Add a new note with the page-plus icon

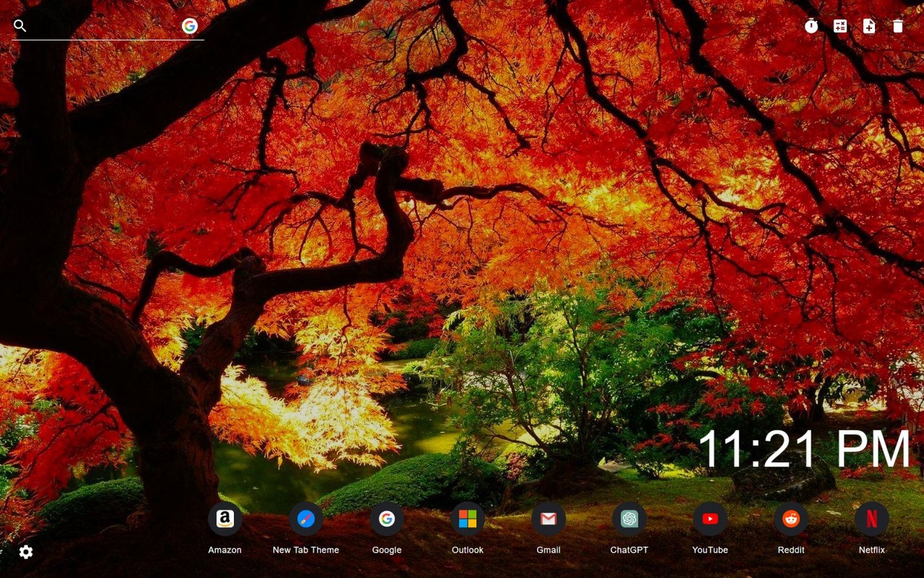tap(869, 26)
